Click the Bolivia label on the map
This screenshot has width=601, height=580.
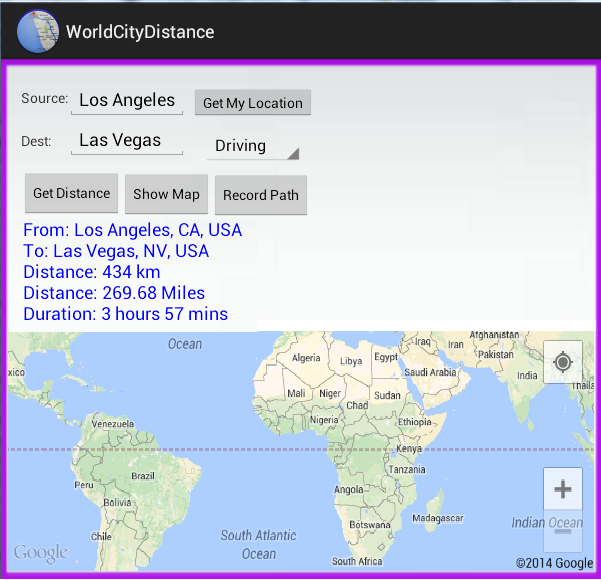click(x=117, y=502)
